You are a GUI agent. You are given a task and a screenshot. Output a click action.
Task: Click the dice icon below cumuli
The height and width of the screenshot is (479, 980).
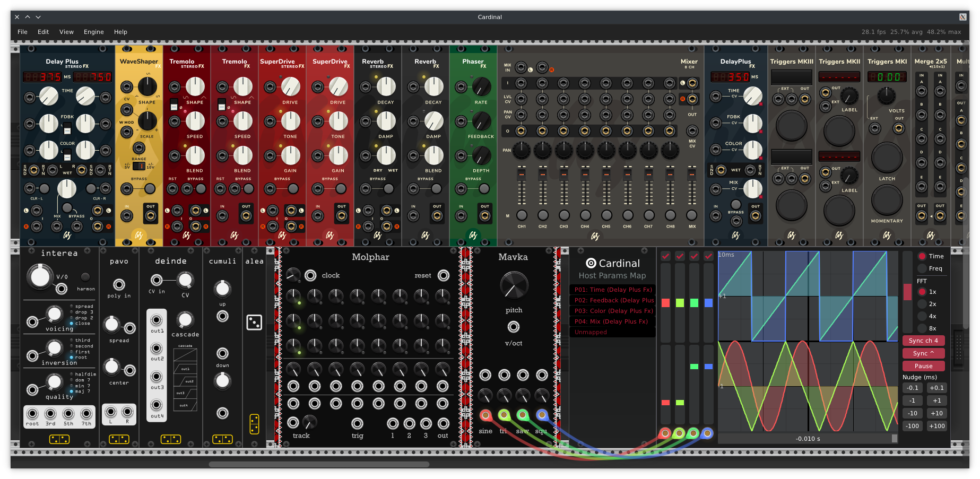[x=222, y=439]
